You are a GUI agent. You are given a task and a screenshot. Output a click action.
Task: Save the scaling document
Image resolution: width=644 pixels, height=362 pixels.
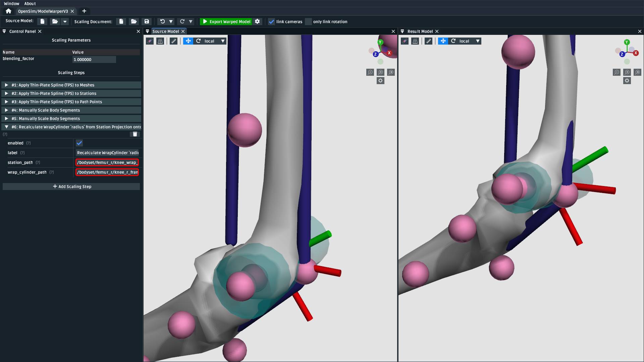point(147,21)
